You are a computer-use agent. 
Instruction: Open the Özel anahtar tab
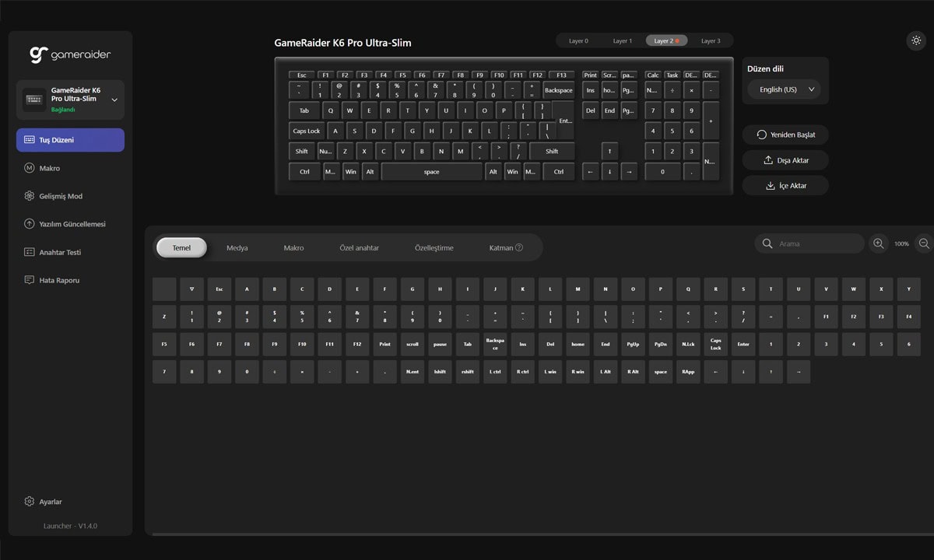pos(360,247)
